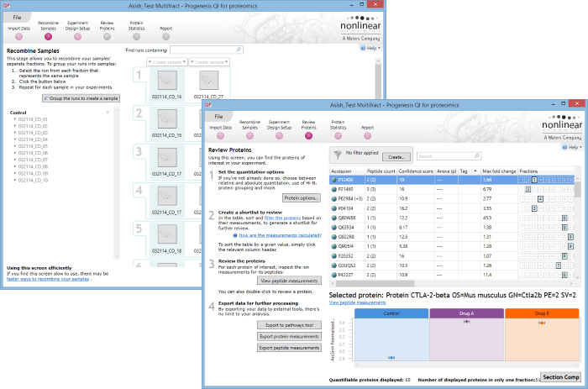Select protein row Q3UQ52
588x389 pixels.
tap(452, 265)
